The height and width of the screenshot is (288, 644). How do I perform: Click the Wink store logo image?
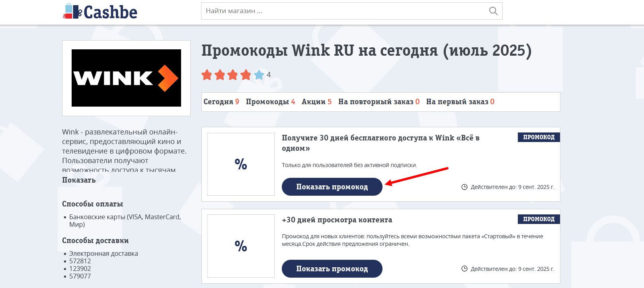[126, 78]
